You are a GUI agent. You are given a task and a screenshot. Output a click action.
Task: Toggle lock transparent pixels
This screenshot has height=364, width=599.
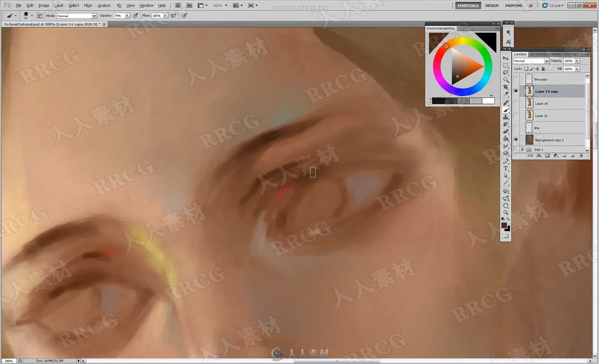tap(526, 69)
